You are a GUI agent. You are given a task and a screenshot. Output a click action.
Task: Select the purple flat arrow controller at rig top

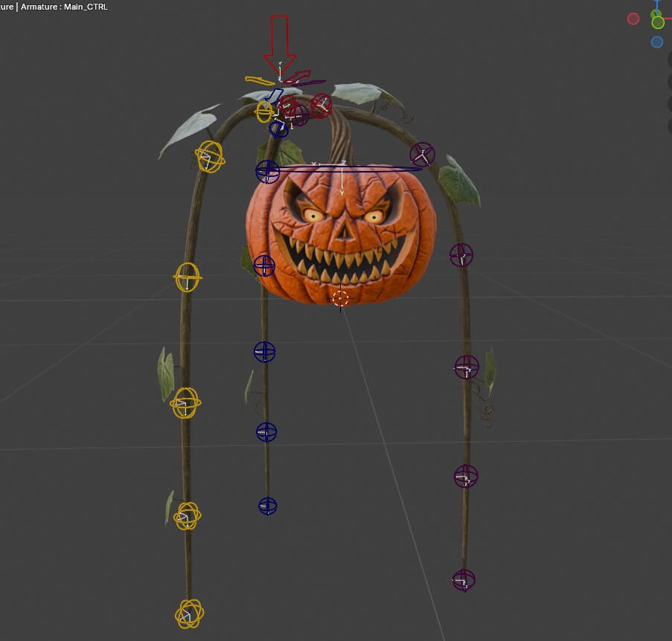click(x=310, y=83)
